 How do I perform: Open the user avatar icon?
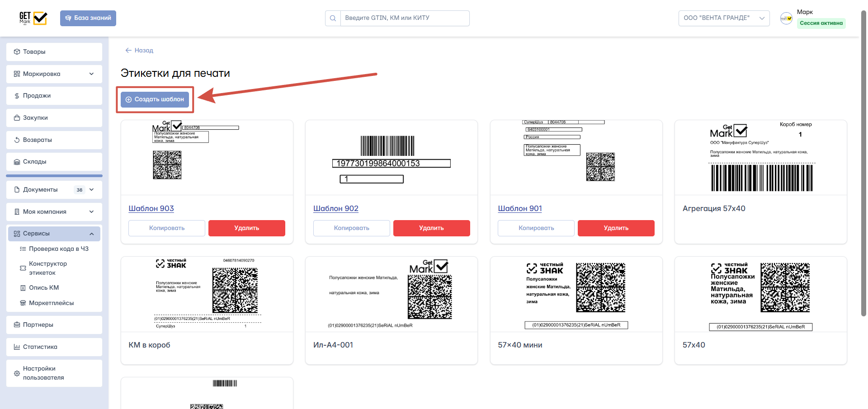pos(786,18)
